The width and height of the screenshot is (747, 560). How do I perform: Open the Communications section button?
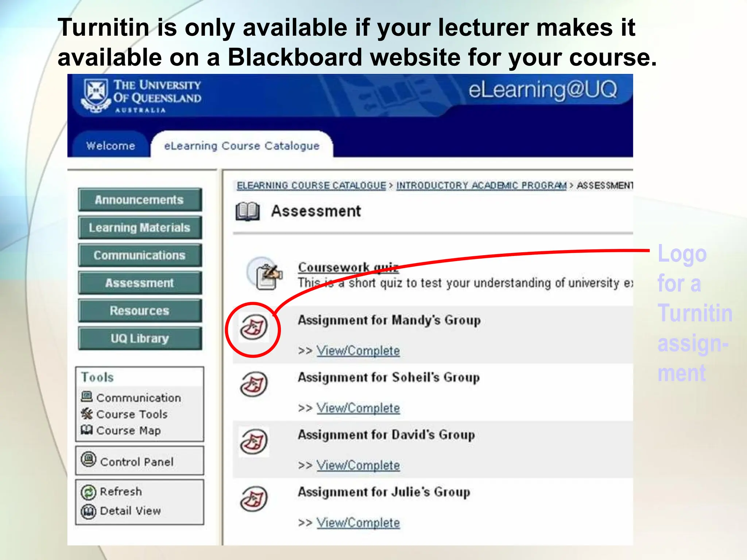click(x=140, y=255)
